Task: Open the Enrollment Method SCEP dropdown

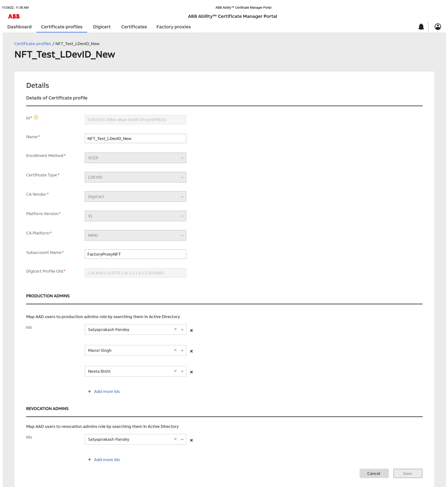Action: pyautogui.click(x=136, y=158)
